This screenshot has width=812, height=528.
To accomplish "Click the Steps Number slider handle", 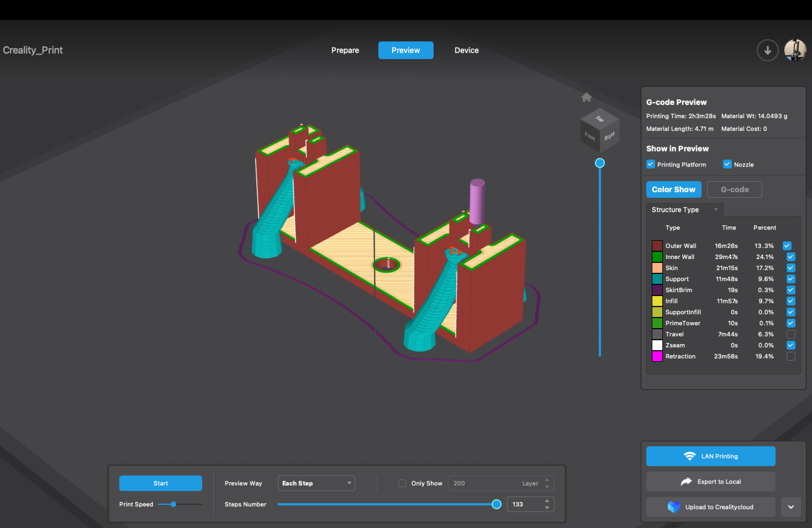I will pyautogui.click(x=496, y=504).
